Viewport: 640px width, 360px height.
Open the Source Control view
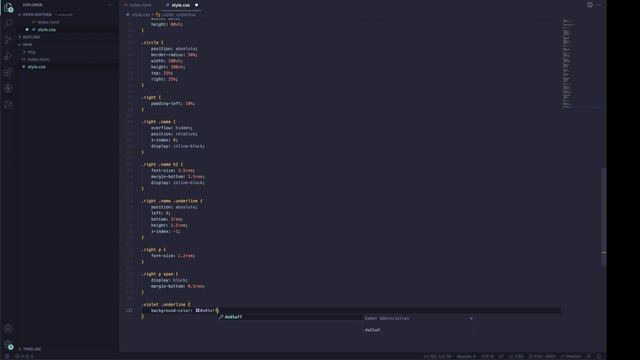(x=8, y=40)
